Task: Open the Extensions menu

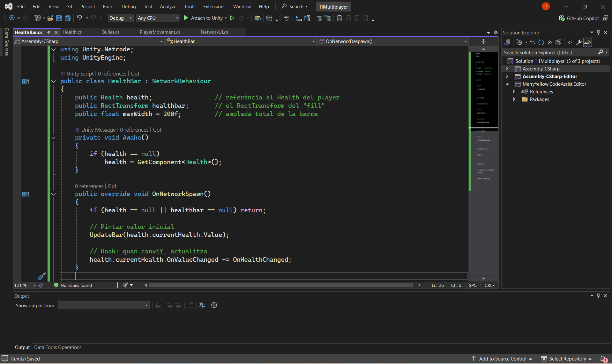Action: [x=214, y=6]
